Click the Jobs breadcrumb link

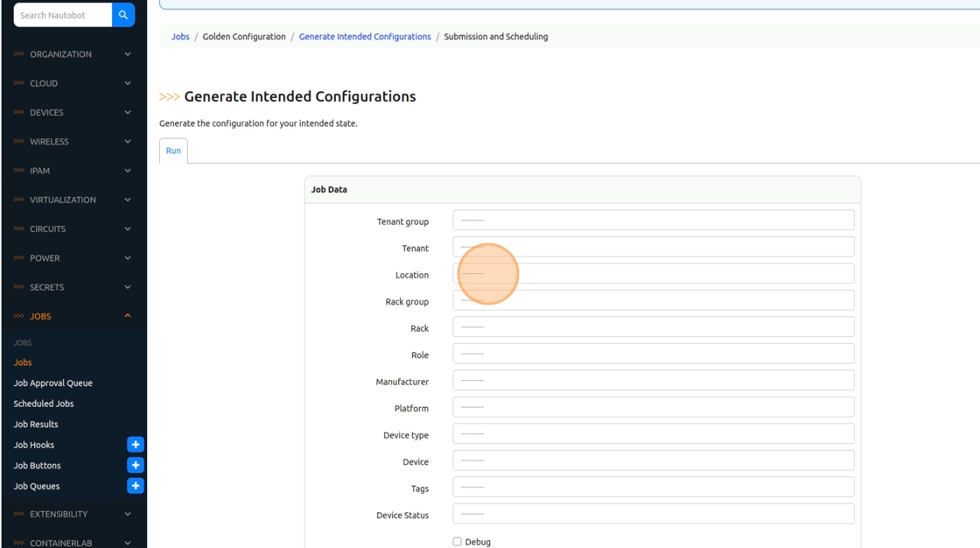point(180,37)
